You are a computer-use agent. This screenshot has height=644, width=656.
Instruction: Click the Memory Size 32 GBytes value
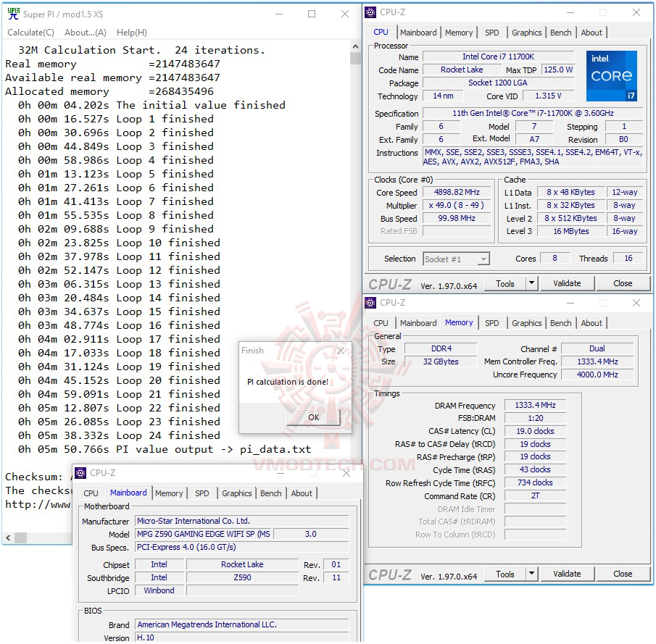441,361
